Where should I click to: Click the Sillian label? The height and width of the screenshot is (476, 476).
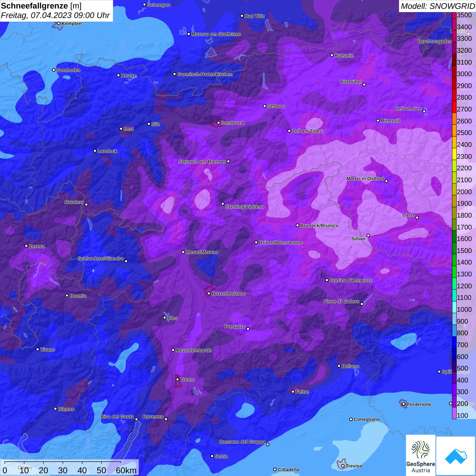(x=358, y=239)
